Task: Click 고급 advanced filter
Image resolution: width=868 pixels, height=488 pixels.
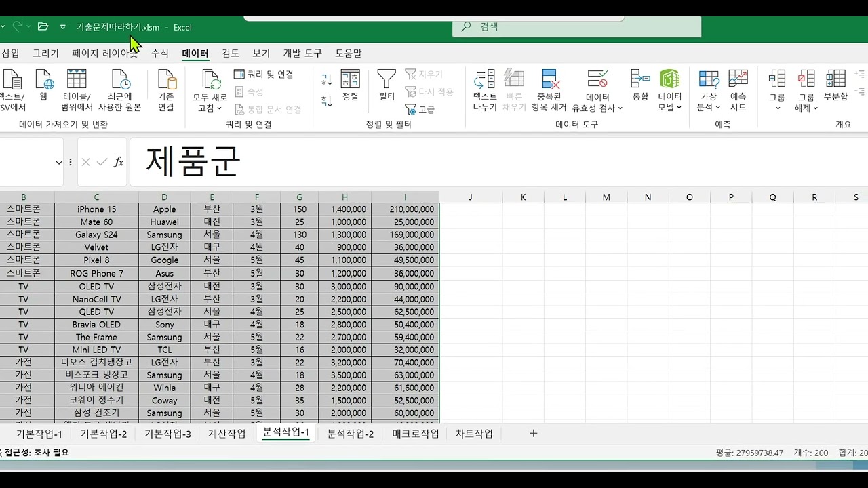Action: tap(420, 109)
